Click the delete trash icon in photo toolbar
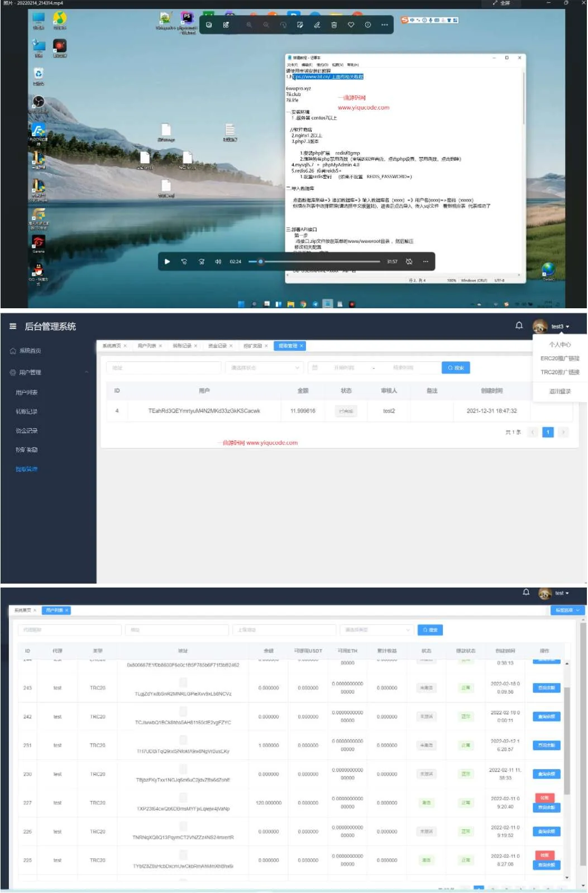The width and height of the screenshot is (588, 893). click(x=334, y=25)
